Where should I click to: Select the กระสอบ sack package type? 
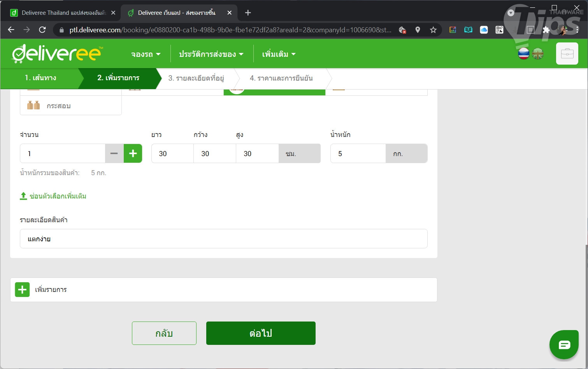click(x=71, y=105)
